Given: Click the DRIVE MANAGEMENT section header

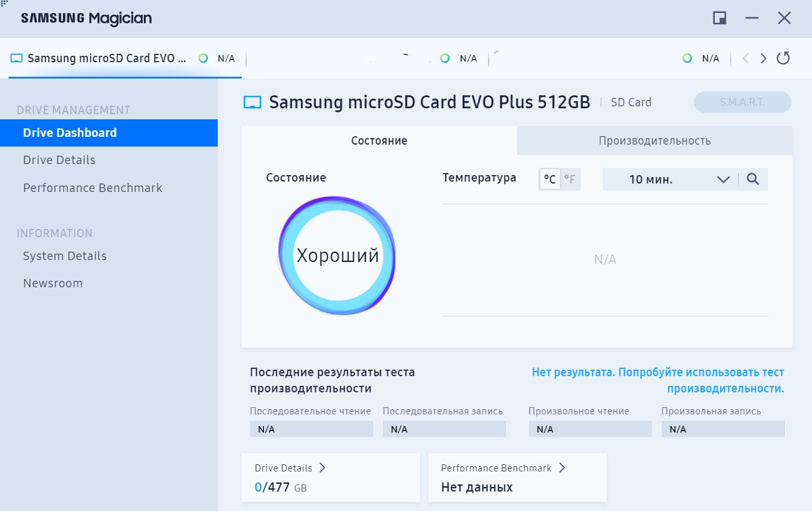Looking at the screenshot, I should (x=73, y=110).
